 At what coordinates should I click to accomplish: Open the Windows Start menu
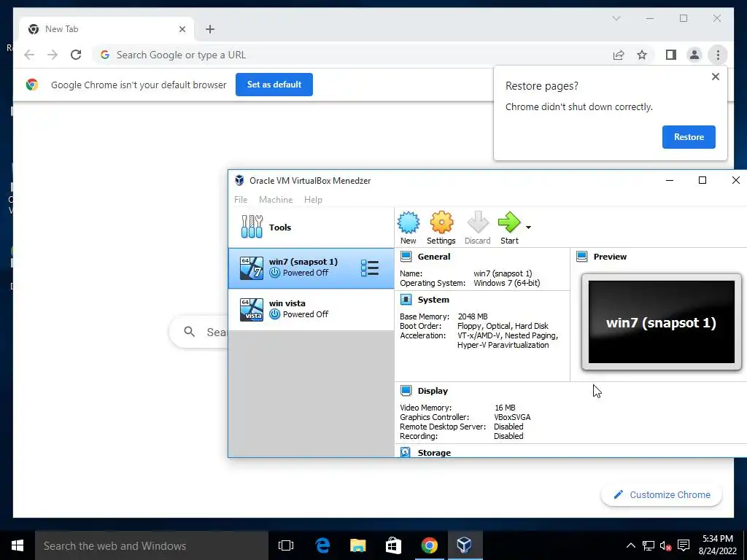[x=18, y=545]
